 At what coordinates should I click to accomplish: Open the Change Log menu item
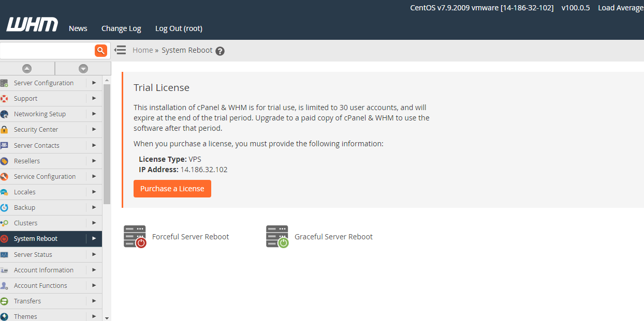[x=121, y=28]
